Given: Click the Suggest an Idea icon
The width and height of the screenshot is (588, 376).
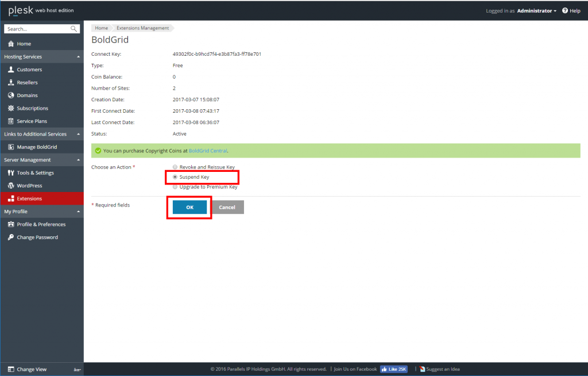Looking at the screenshot, I should 422,369.
